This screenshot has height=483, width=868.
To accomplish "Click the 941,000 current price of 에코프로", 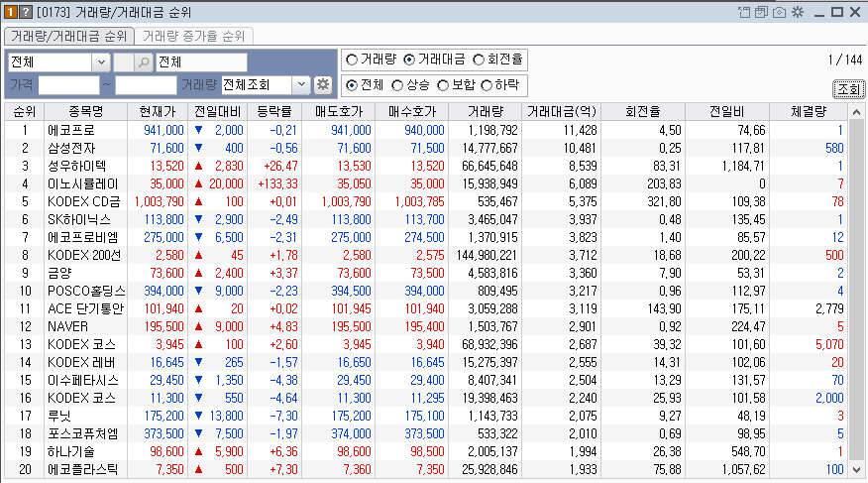I will coord(163,130).
